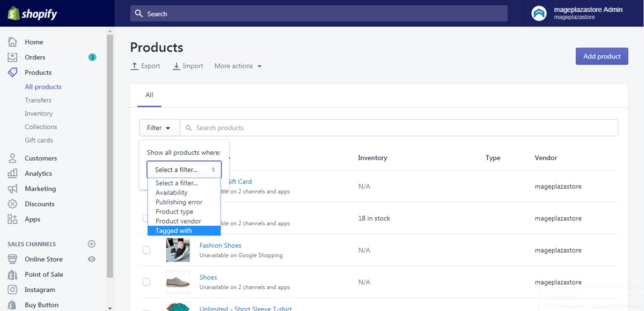Open Collections submenu item
Image resolution: width=644 pixels, height=311 pixels.
point(41,127)
